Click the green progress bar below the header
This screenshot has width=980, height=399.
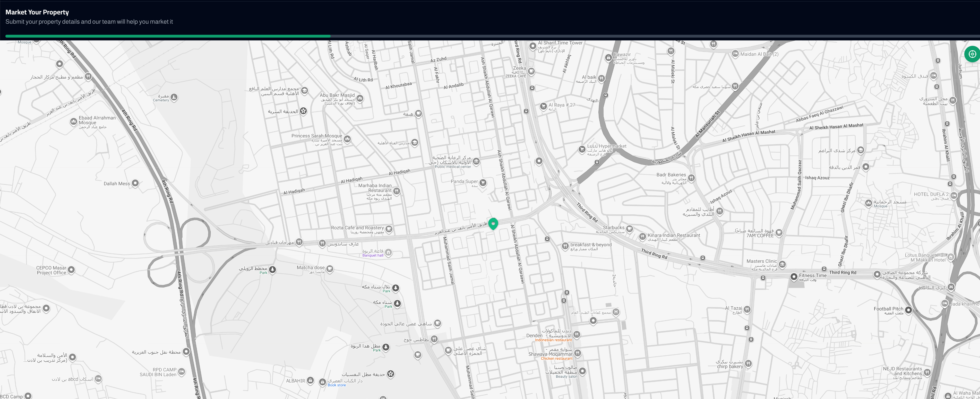(x=167, y=36)
